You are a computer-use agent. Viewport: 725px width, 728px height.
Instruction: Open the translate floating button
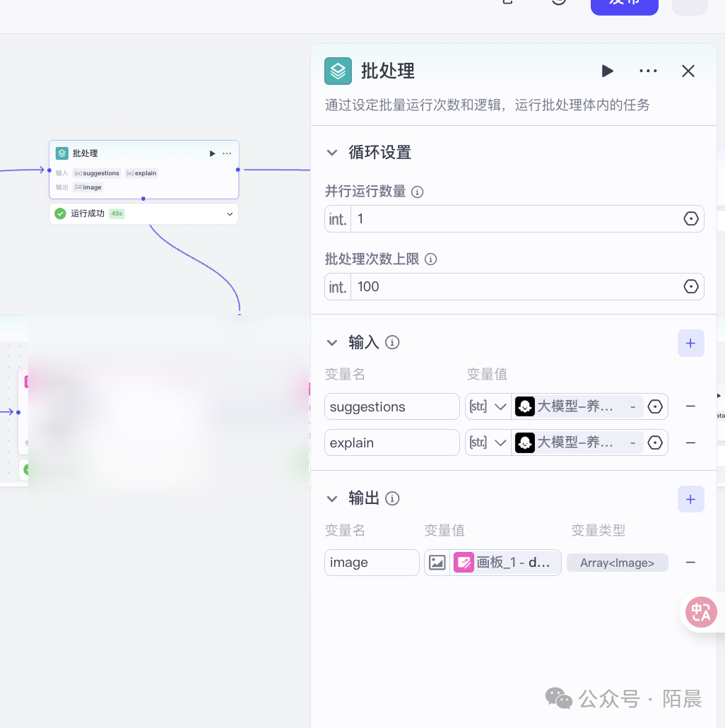tap(701, 612)
